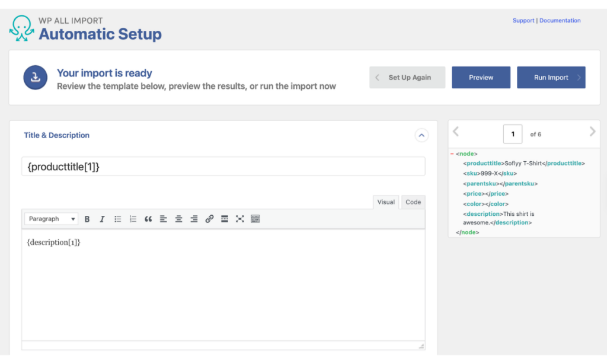The image size is (607, 364).
Task: Toggle bold formatting in editor toolbar
Action: pyautogui.click(x=87, y=219)
